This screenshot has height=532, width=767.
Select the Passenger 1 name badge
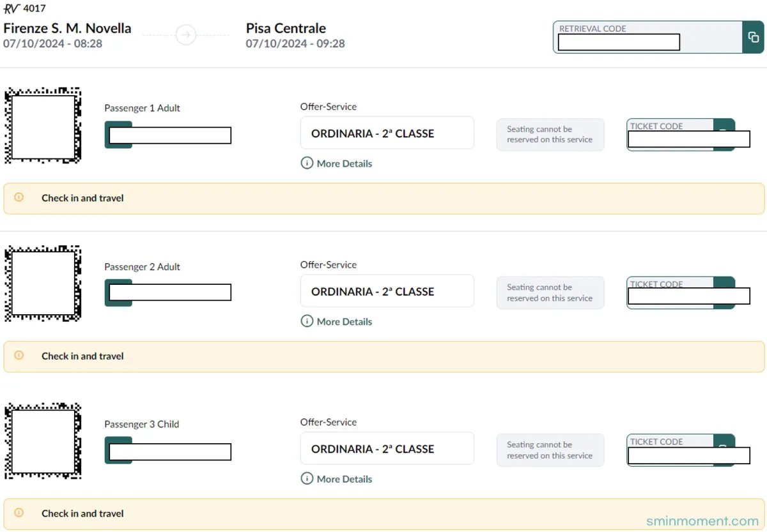tap(168, 135)
